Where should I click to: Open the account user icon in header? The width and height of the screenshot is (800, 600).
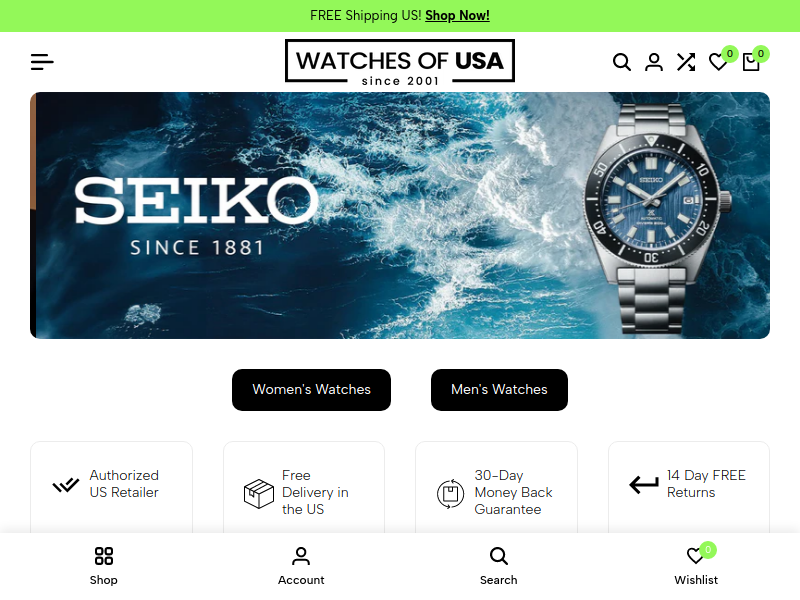pyautogui.click(x=654, y=62)
